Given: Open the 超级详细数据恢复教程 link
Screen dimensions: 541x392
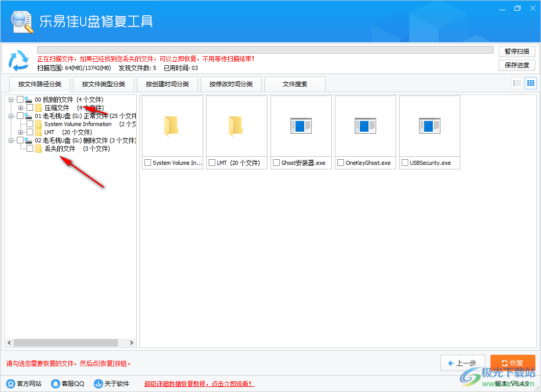Looking at the screenshot, I should point(199,383).
